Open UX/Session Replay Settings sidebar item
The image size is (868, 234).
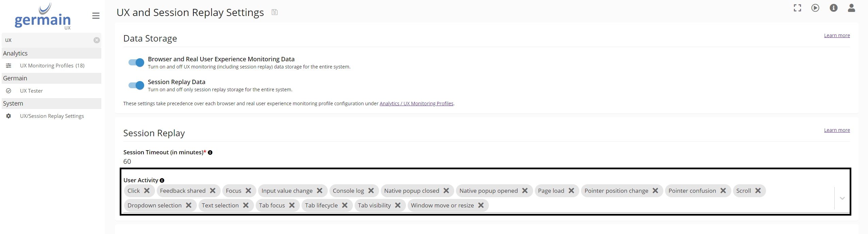[x=52, y=116]
